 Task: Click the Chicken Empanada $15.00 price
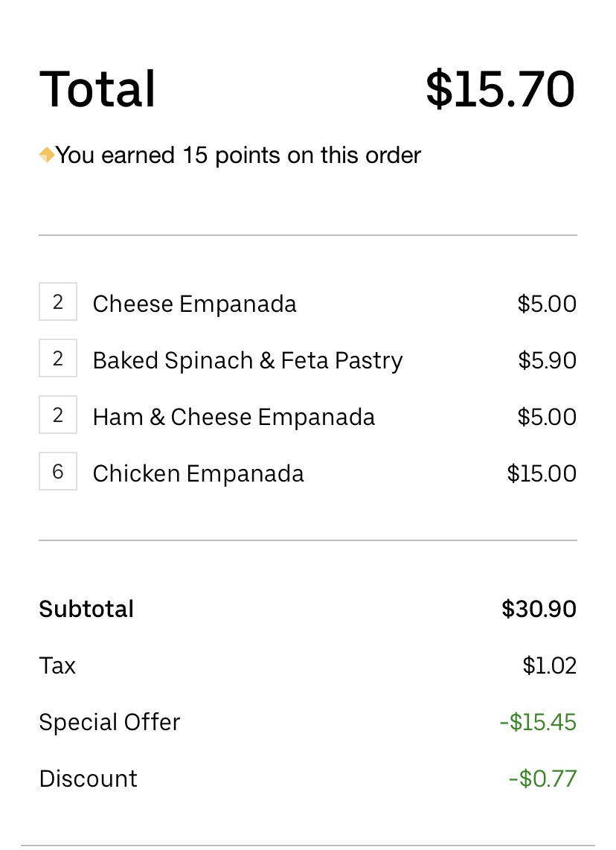pos(542,473)
